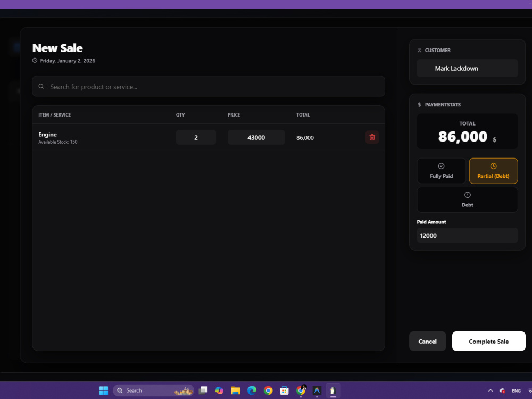This screenshot has height=399, width=532.
Task: Open Microsoft Edge from the taskbar
Action: click(252, 390)
